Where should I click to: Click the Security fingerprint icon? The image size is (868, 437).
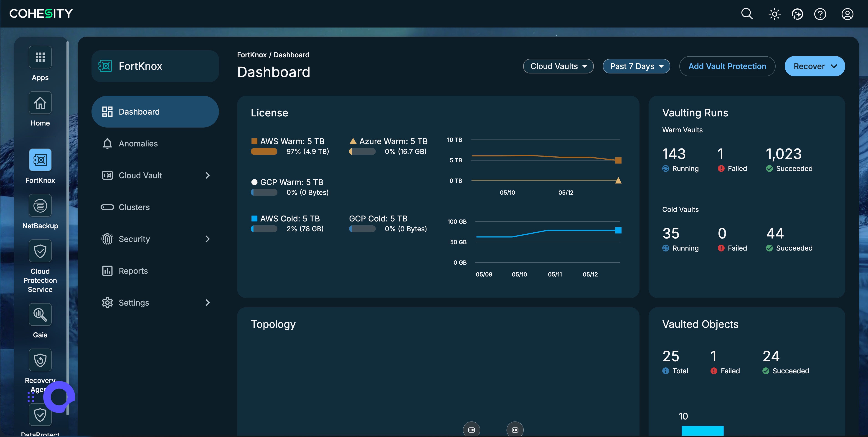pyautogui.click(x=107, y=239)
